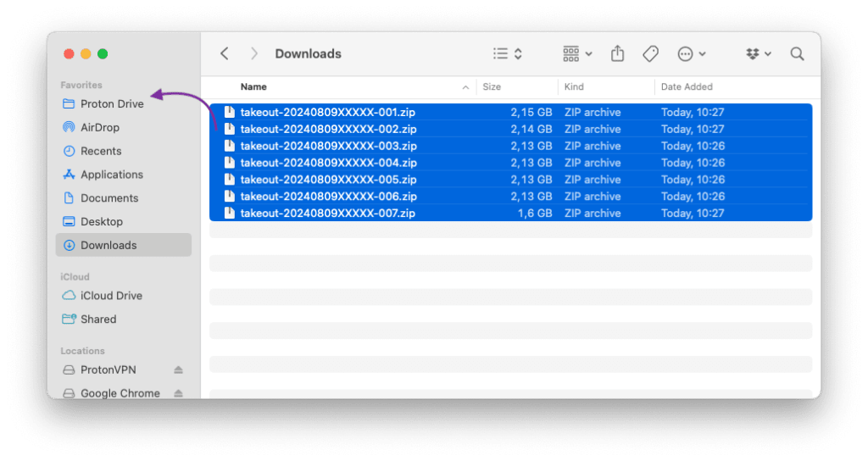Sort by the Kind column header
Viewport: 868px width, 461px height.
click(x=574, y=87)
